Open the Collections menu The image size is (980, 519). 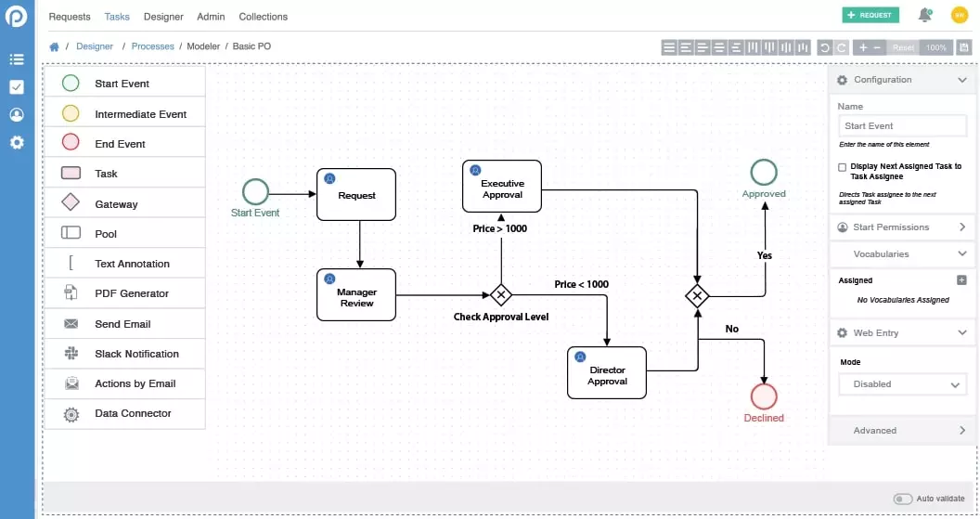coord(264,17)
